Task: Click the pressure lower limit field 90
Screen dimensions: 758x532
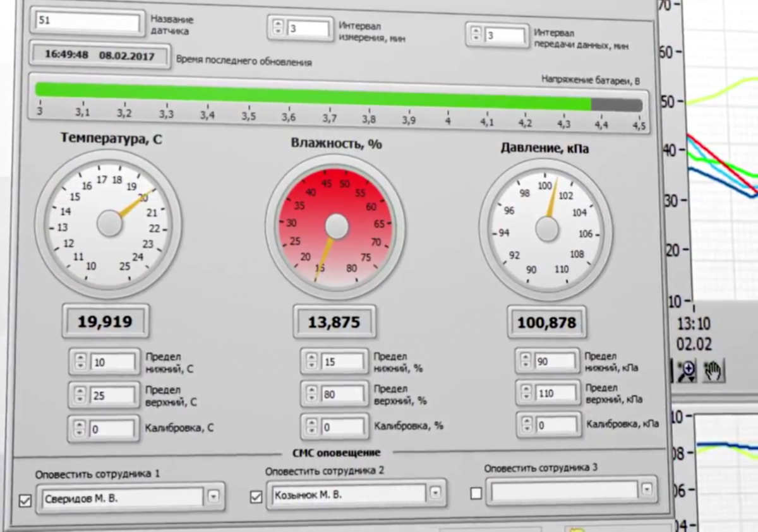Action: pyautogui.click(x=556, y=361)
